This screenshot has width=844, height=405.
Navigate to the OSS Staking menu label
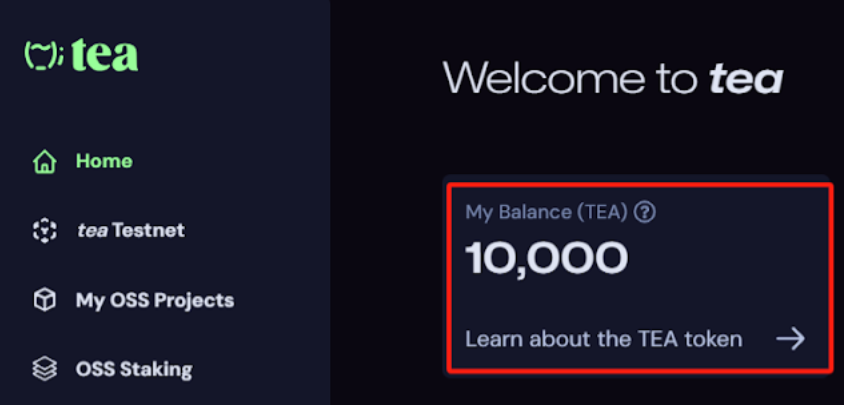click(134, 369)
